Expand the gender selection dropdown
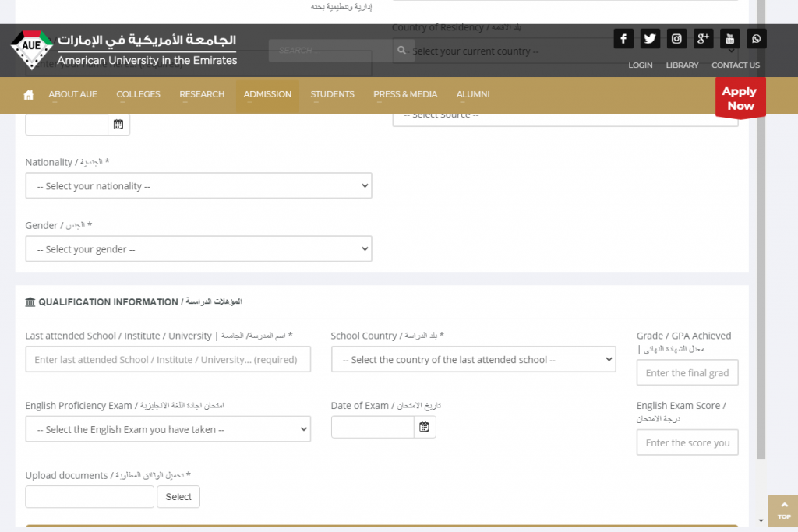Viewport: 798px width, 532px height. click(199, 248)
